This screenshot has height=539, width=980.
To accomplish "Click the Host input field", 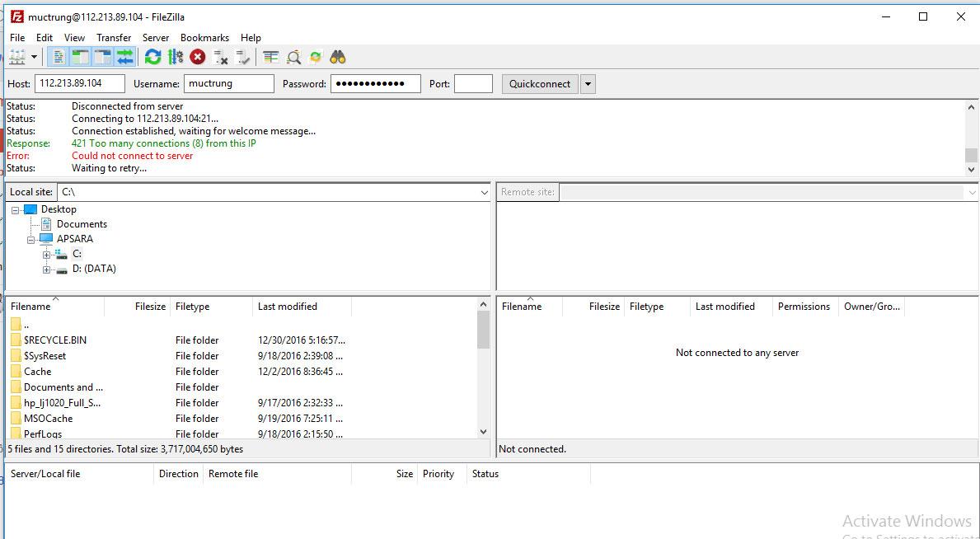I will point(80,84).
